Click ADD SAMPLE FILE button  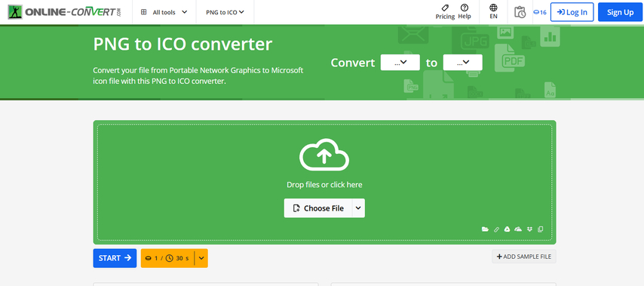coord(524,257)
